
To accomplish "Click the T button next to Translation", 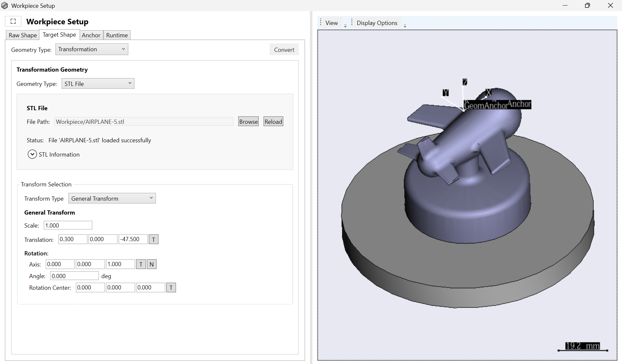I will click(x=153, y=240).
